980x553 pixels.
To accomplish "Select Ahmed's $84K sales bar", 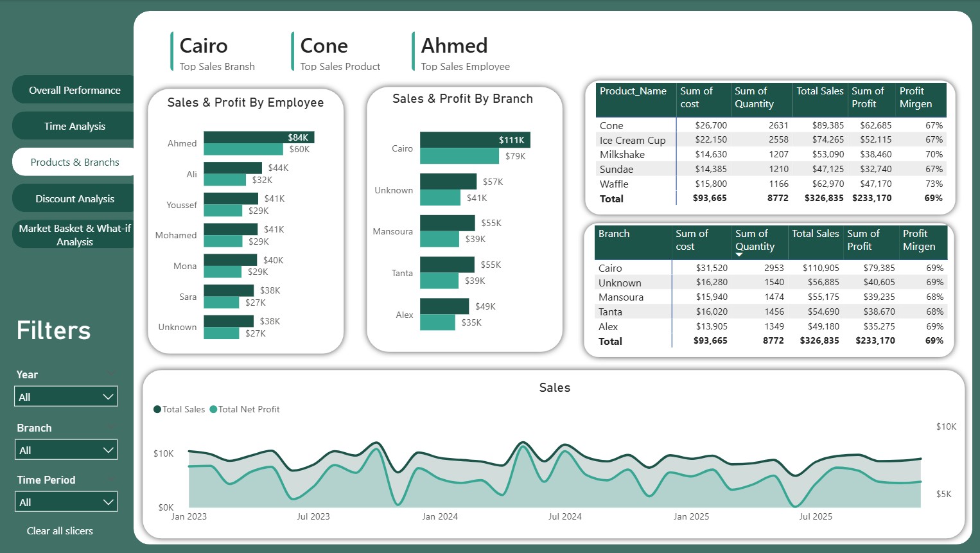I will [x=258, y=137].
